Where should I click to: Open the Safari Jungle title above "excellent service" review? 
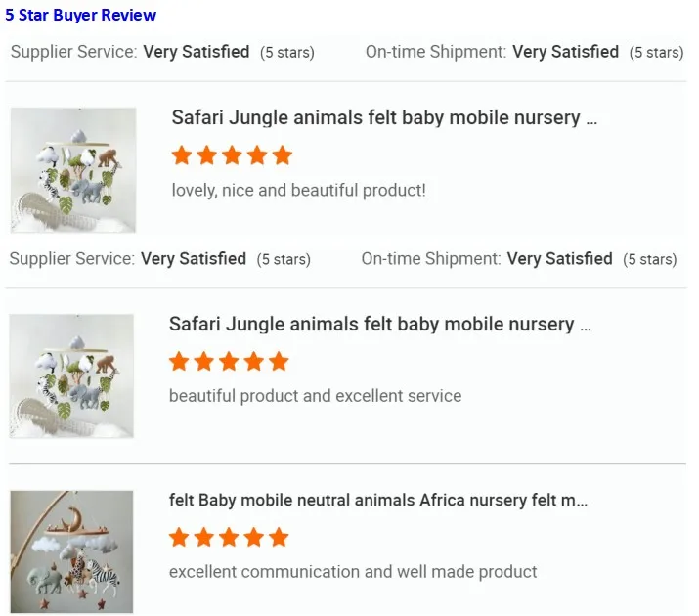pos(379,325)
